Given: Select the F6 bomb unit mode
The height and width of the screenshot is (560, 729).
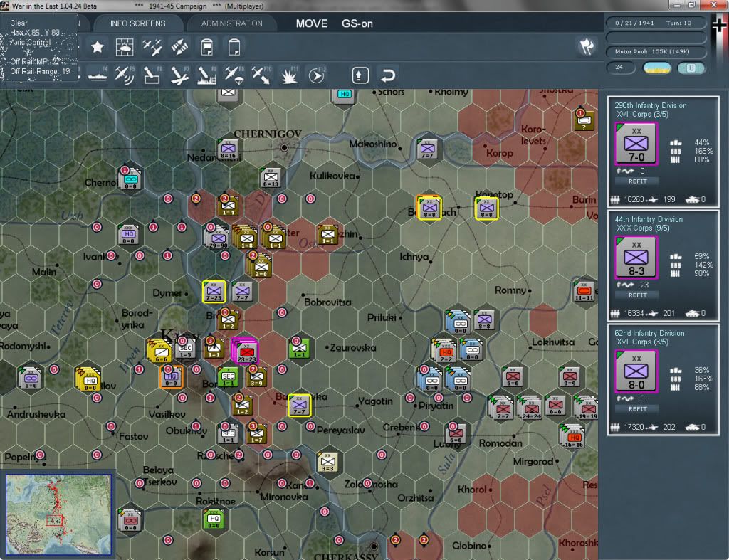Looking at the screenshot, I should [x=152, y=75].
